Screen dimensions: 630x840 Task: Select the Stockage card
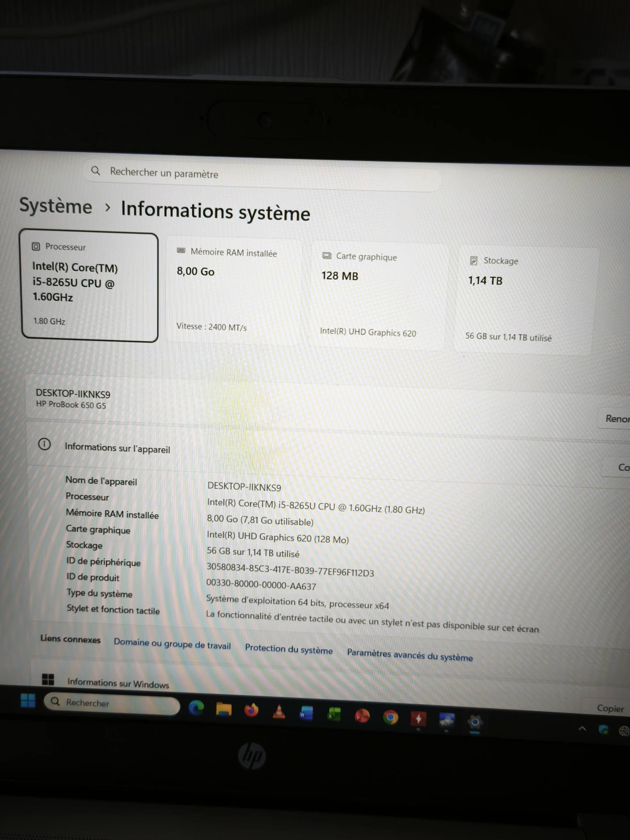[526, 301]
